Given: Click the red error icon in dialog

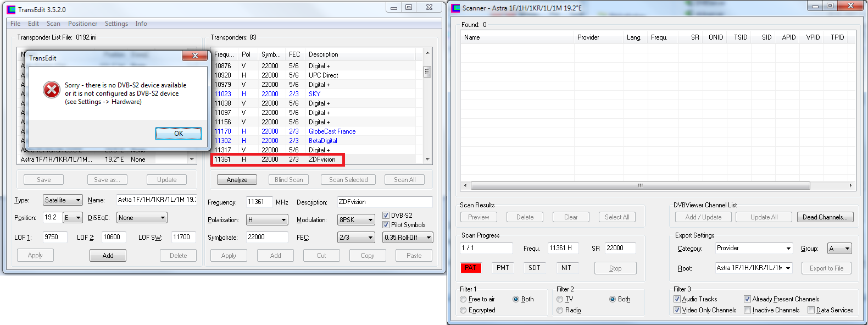Looking at the screenshot, I should tap(52, 90).
